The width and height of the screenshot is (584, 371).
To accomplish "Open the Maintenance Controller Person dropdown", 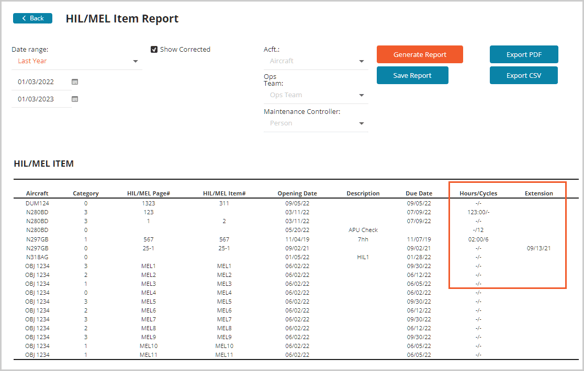I will pyautogui.click(x=316, y=123).
